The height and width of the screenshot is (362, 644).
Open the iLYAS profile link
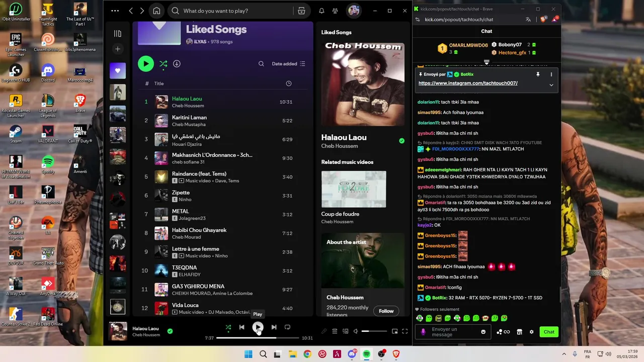[200, 42]
